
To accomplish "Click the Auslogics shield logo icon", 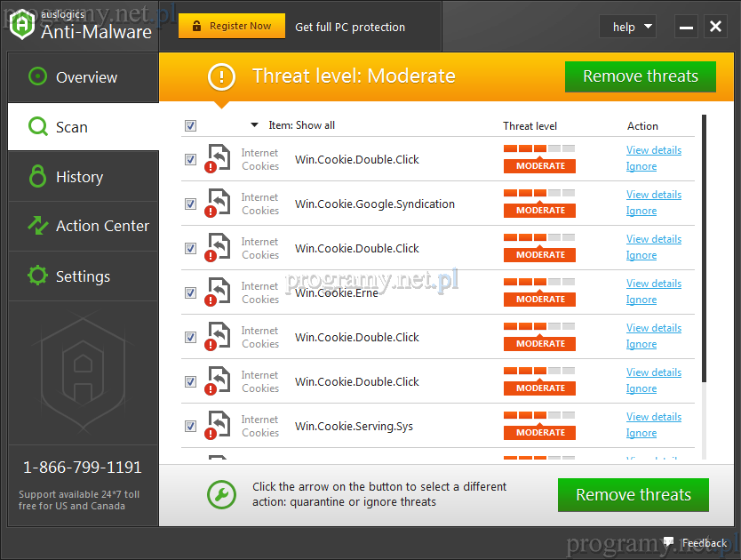I will click(x=22, y=26).
